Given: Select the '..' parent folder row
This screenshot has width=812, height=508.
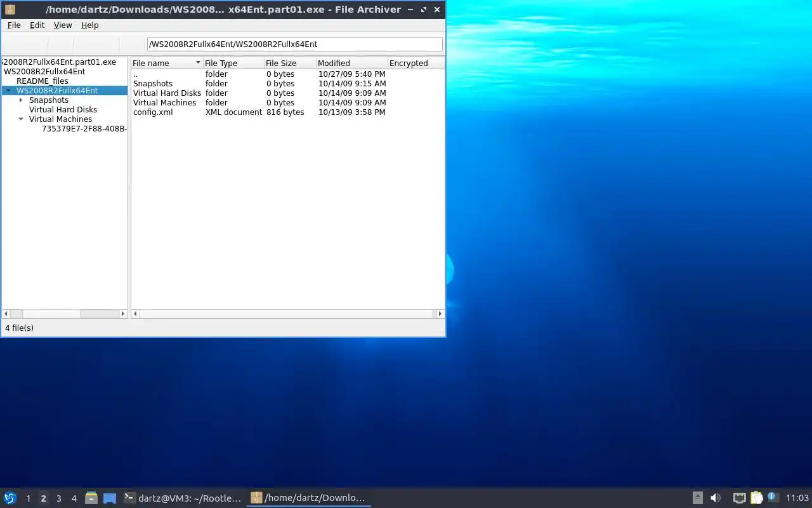Looking at the screenshot, I should pyautogui.click(x=287, y=74).
